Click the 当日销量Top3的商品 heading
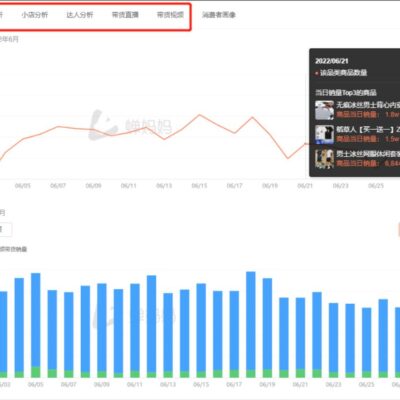 point(346,93)
